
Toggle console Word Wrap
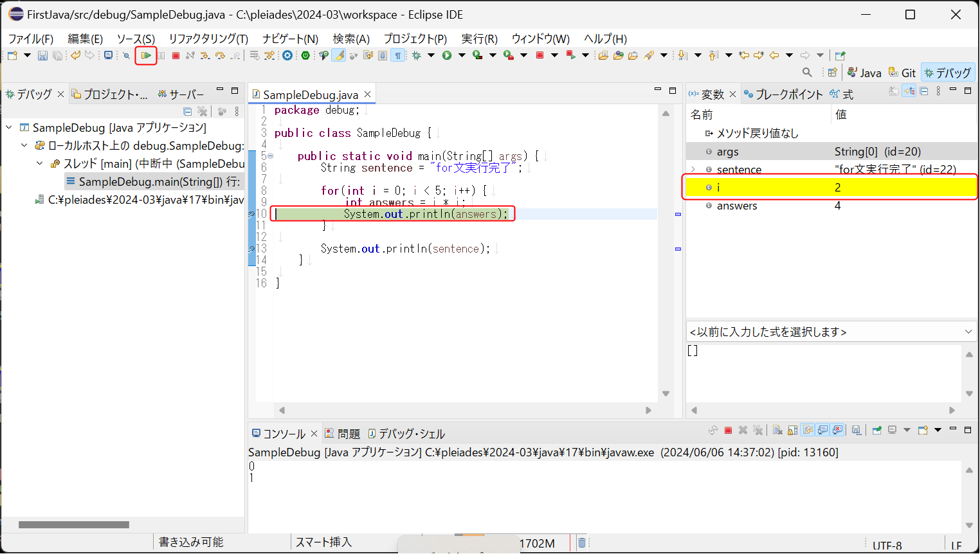click(808, 431)
